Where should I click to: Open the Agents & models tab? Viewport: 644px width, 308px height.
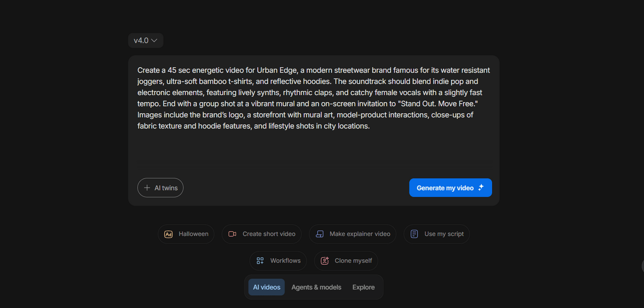(316, 287)
